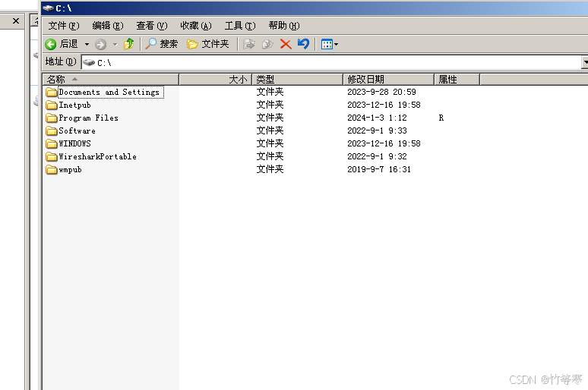Select the Program Files folder icon

(52, 118)
